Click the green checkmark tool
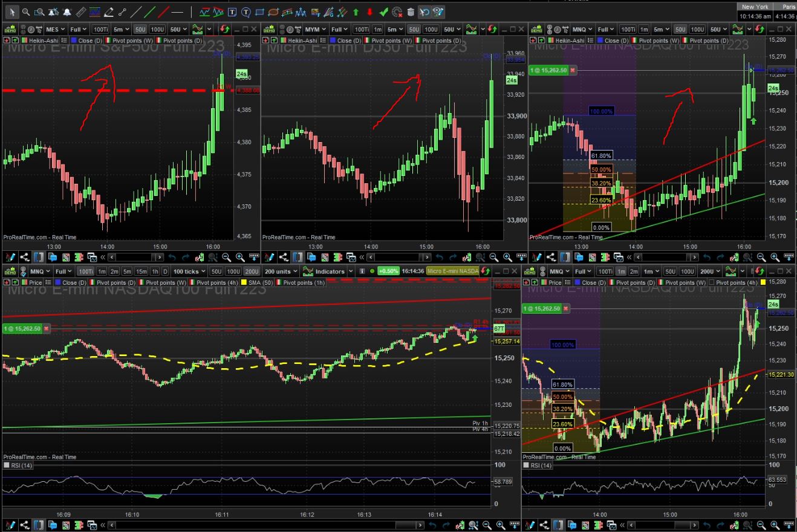The image size is (797, 532). [x=383, y=11]
